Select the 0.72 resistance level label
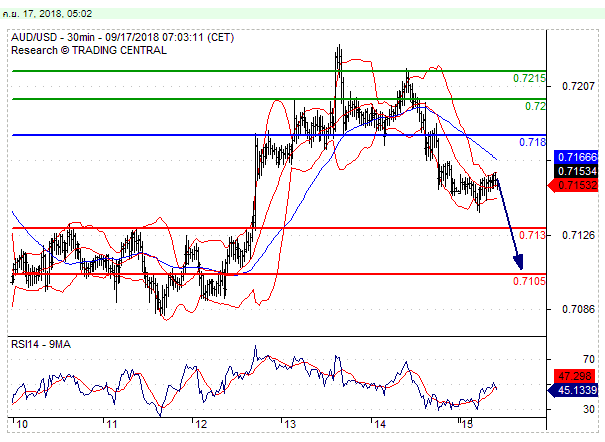This screenshot has height=442, width=605. coord(536,106)
